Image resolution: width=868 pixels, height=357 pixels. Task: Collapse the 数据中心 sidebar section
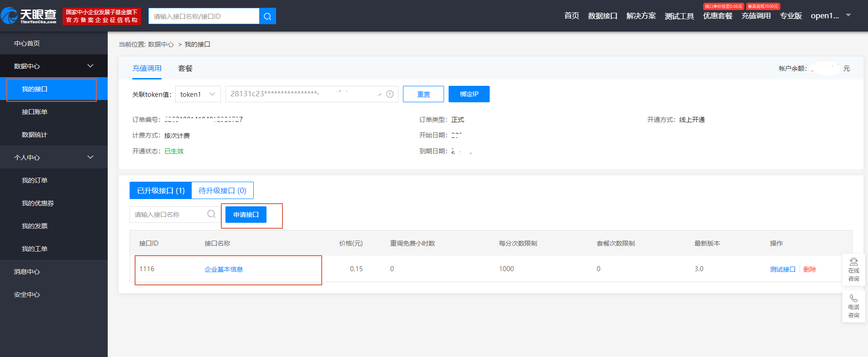(x=90, y=66)
